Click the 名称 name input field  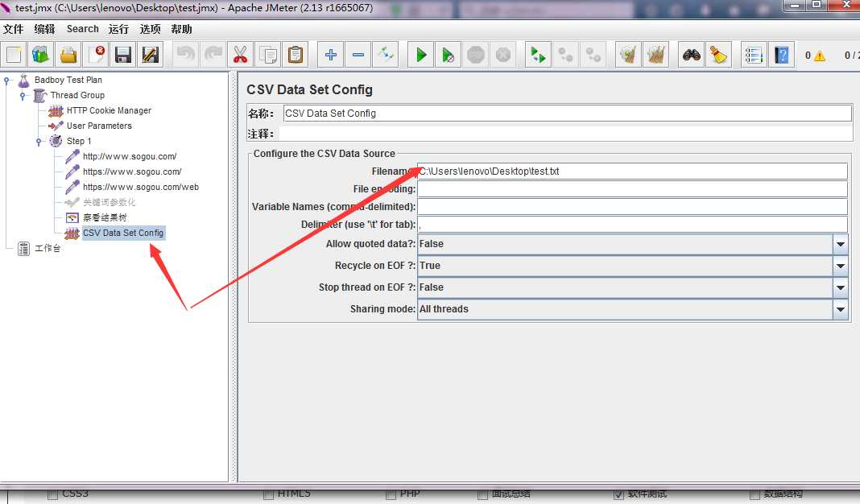click(x=567, y=114)
